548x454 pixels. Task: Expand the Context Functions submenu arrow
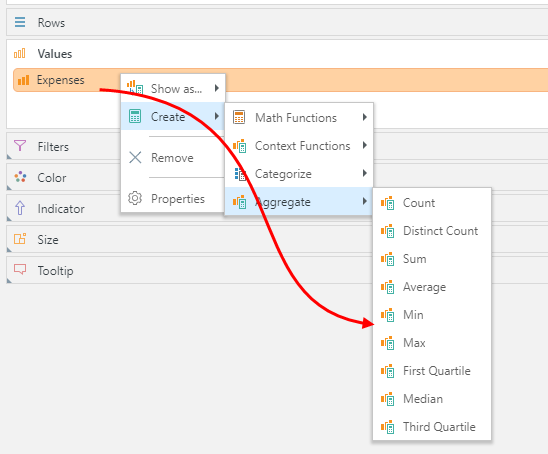pyautogui.click(x=365, y=145)
